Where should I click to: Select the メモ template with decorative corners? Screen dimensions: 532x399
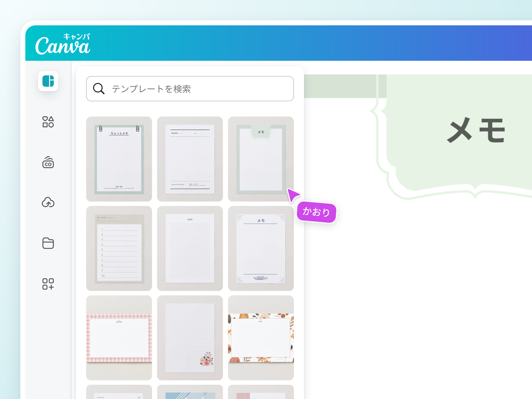pos(261,248)
